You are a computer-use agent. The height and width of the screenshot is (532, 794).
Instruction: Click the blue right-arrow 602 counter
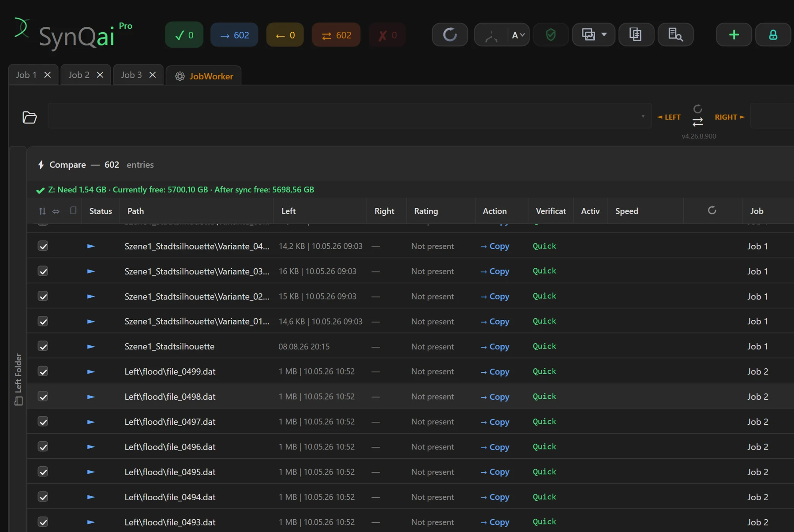click(x=234, y=35)
